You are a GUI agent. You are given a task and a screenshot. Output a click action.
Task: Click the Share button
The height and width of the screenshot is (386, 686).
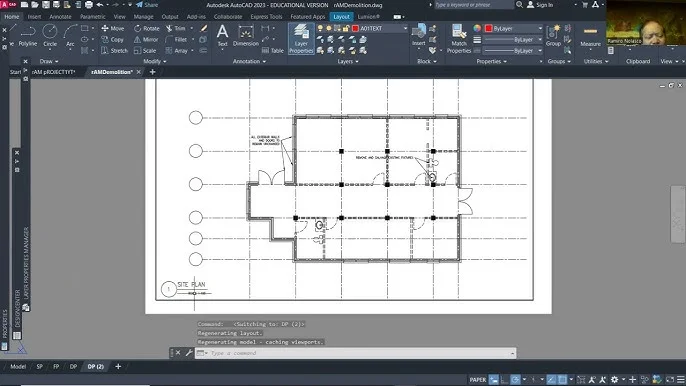click(x=147, y=5)
